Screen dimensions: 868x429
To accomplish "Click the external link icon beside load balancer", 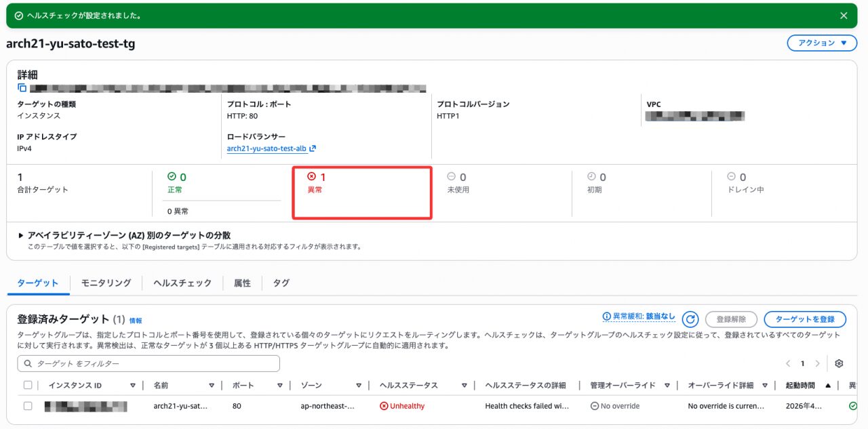I will click(313, 148).
